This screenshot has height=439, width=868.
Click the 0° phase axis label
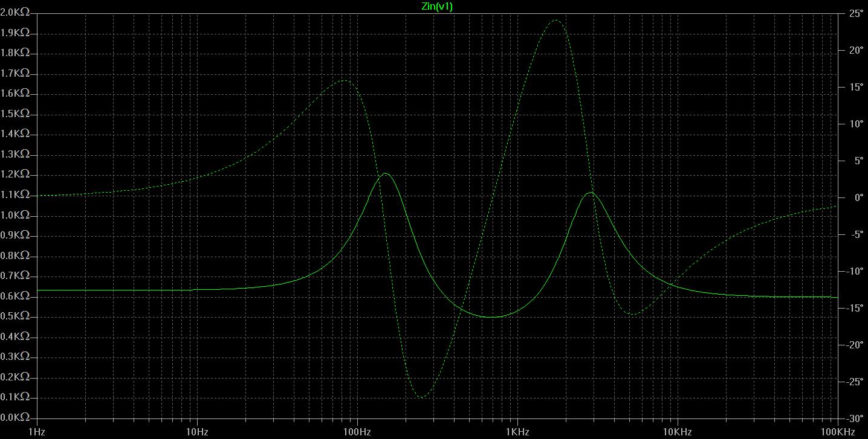[857, 197]
